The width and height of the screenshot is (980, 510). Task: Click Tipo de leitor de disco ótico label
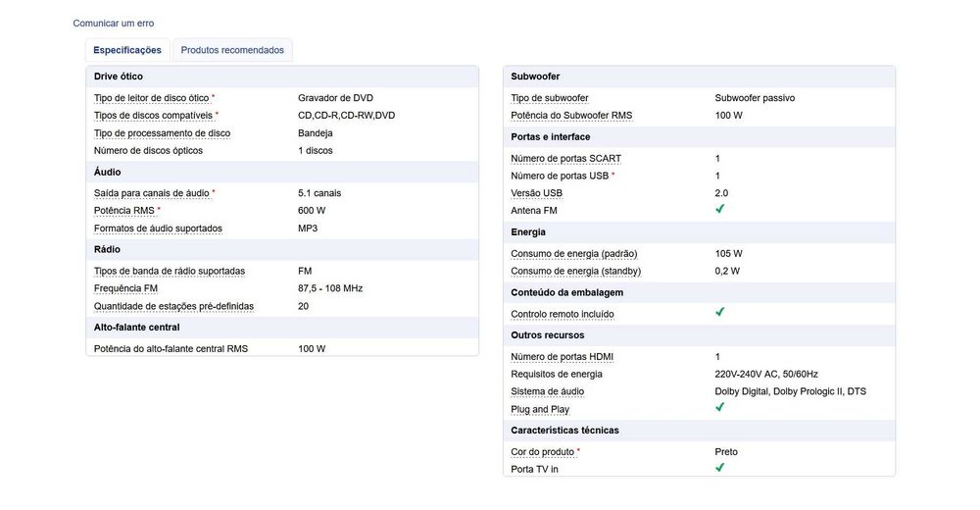151,98
